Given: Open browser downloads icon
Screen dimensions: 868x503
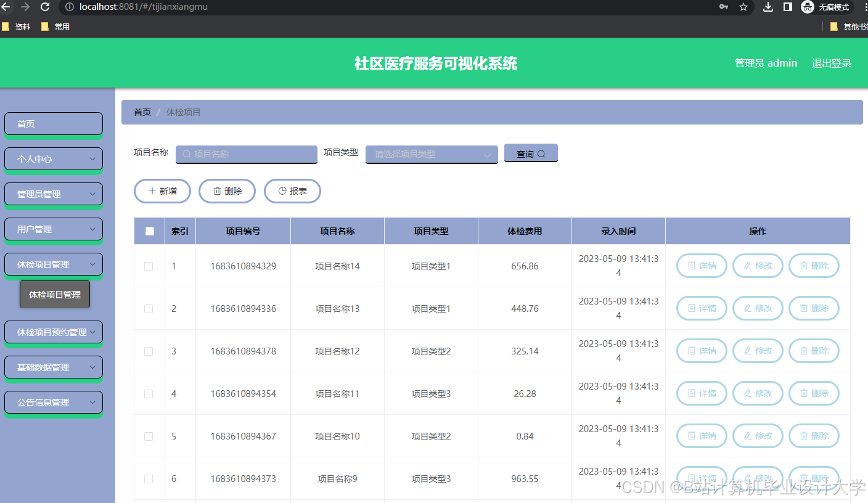Looking at the screenshot, I should pos(768,7).
